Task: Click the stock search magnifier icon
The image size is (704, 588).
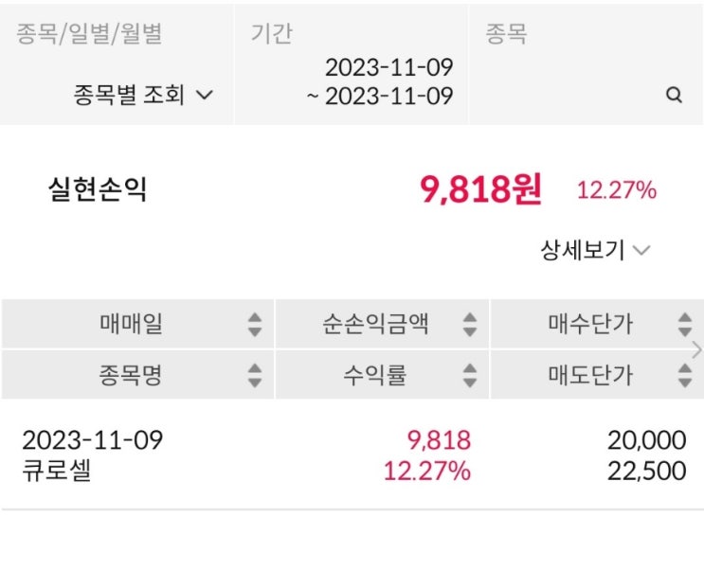Action: [x=674, y=96]
